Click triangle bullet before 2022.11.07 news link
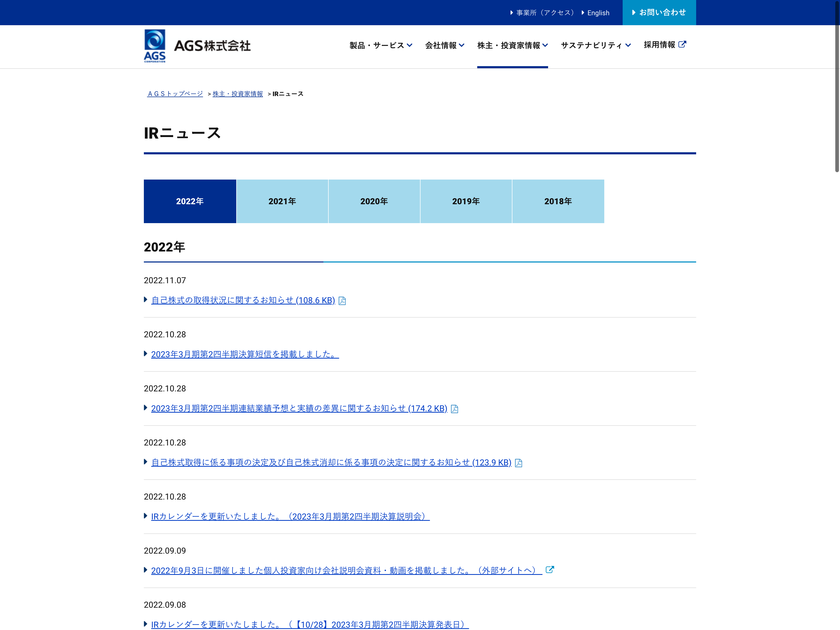The image size is (840, 630). [x=145, y=300]
